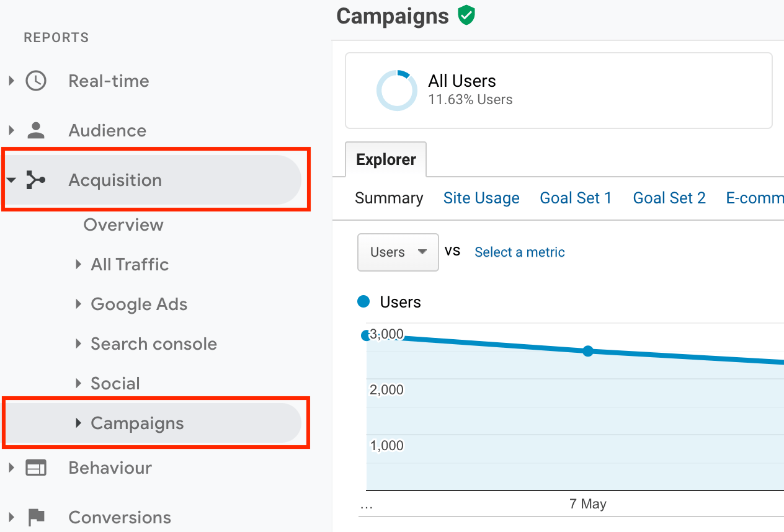Open the Users metric dropdown
The image size is (784, 532).
point(398,252)
